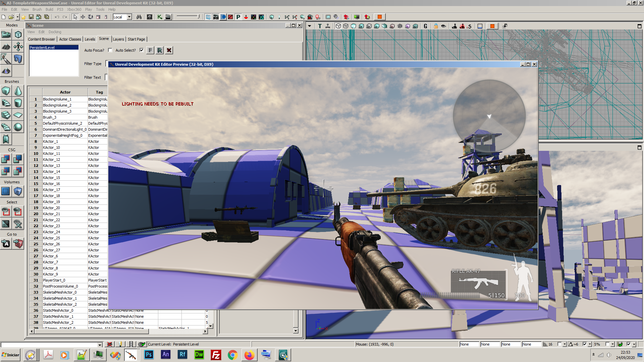Create a Cylinder builder brush
Image resolution: width=644 pixels, height=362 pixels.
[18, 103]
